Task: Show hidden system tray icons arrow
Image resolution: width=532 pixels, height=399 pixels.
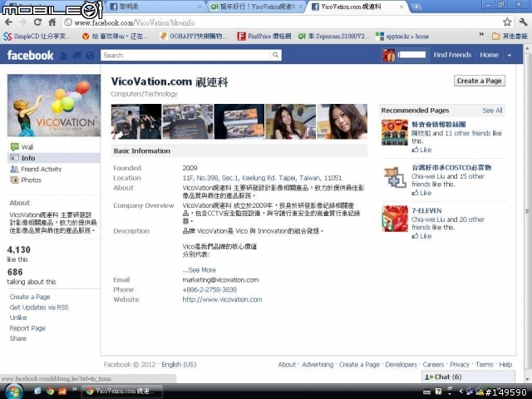Action: tap(461, 392)
